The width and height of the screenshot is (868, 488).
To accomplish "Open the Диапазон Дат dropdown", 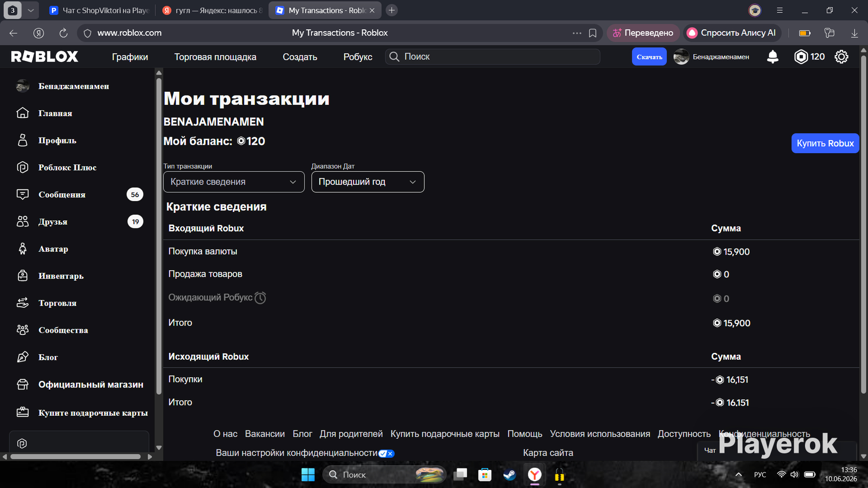I will coord(368,182).
